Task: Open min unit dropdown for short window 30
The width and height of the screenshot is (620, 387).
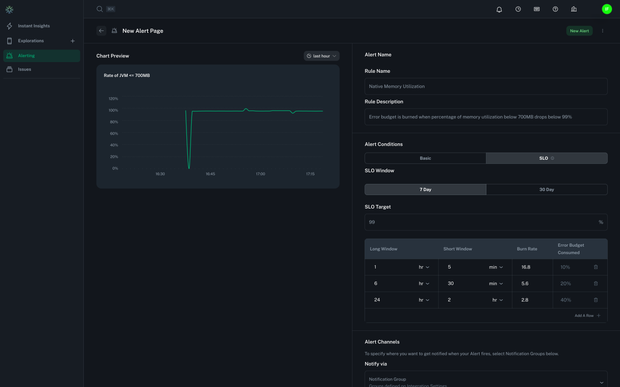Action: tap(496, 283)
